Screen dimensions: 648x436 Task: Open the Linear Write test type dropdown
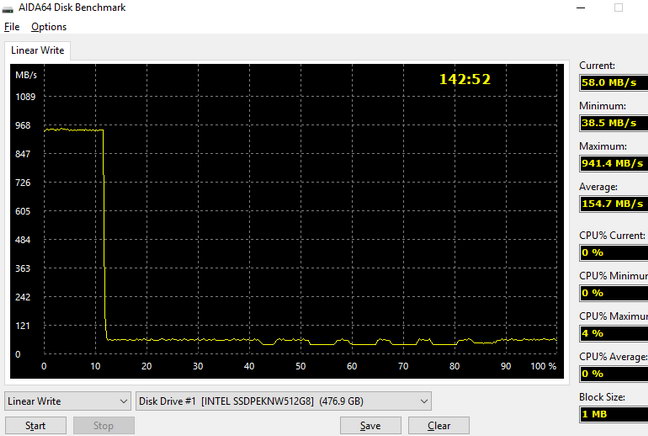(x=68, y=401)
